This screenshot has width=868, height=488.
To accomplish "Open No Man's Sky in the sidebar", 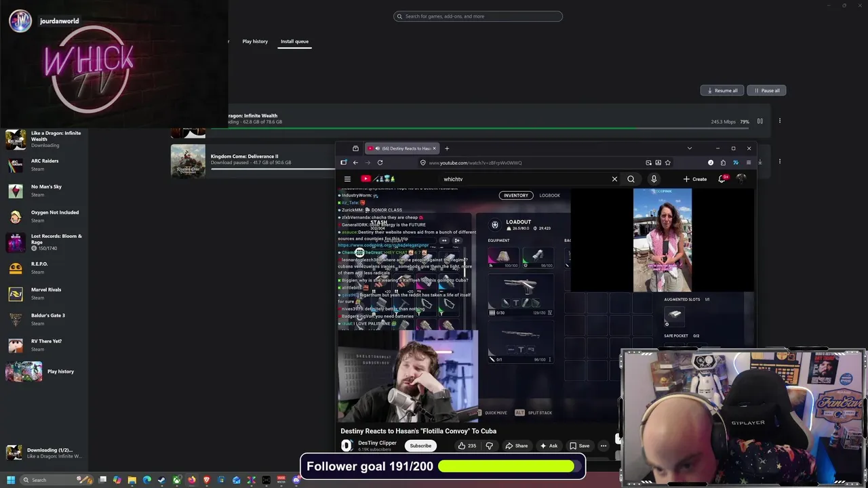I will pos(44,190).
